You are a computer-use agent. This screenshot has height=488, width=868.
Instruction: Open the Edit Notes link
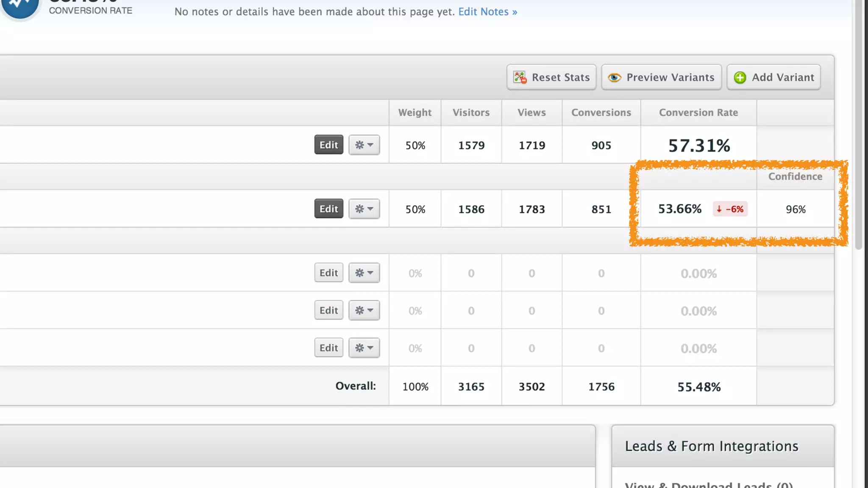pos(487,11)
